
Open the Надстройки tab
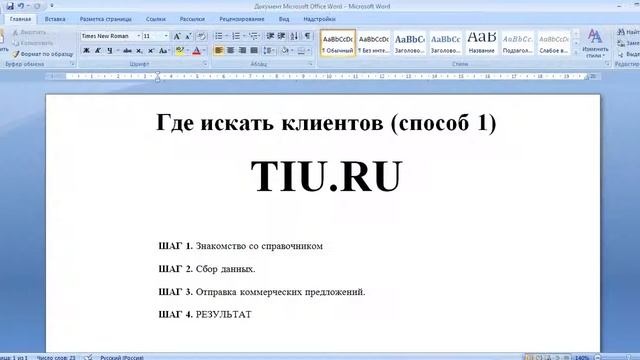319,19
